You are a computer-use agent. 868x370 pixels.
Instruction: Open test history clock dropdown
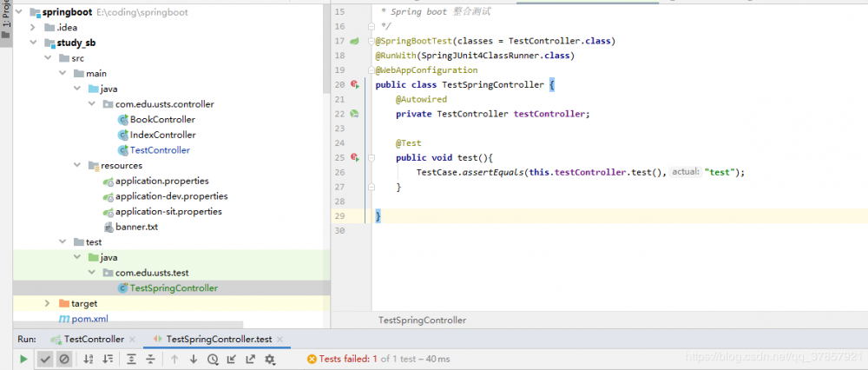(x=214, y=359)
